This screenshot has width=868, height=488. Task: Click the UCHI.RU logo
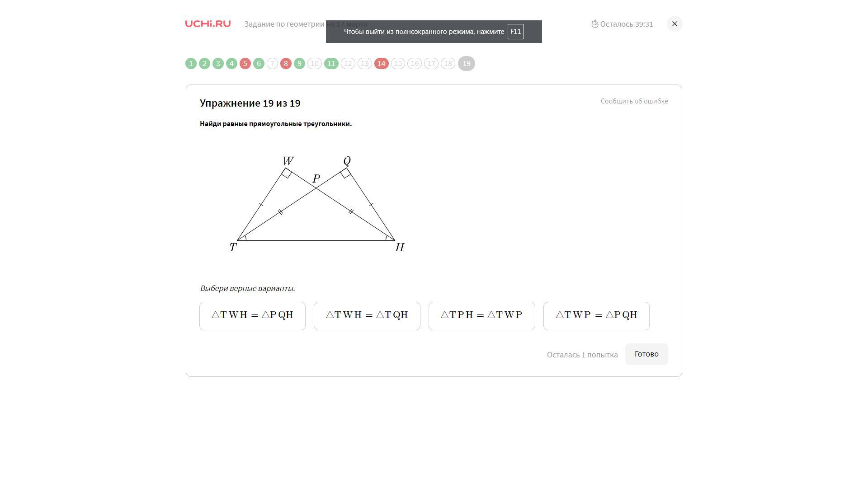(208, 24)
